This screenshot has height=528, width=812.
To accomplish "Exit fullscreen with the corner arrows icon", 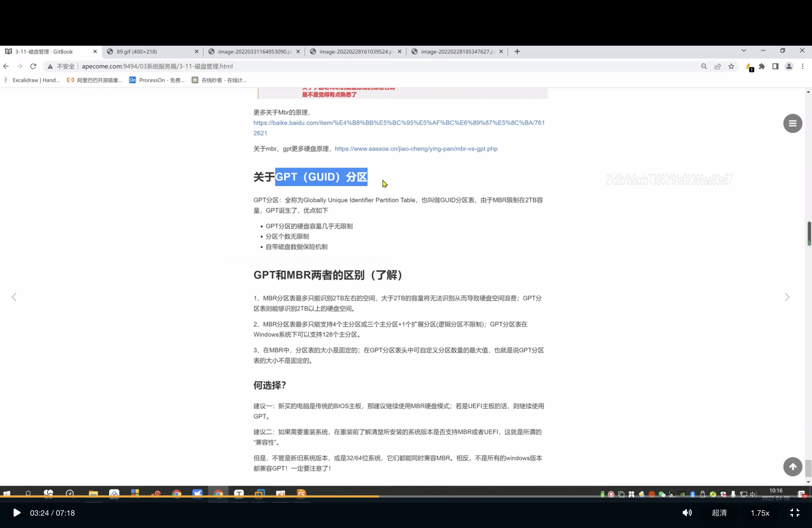I will point(795,513).
